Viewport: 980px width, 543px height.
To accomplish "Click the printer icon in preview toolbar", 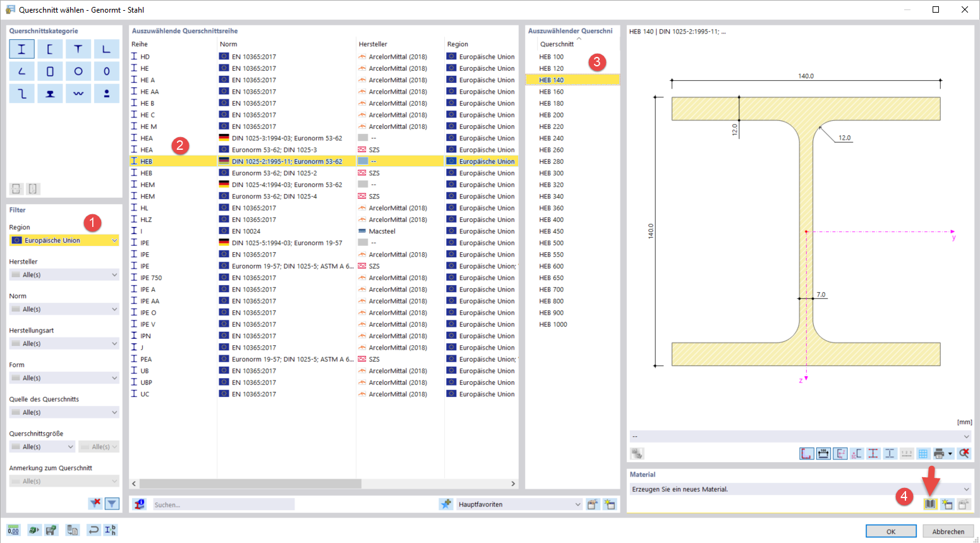I will point(939,453).
